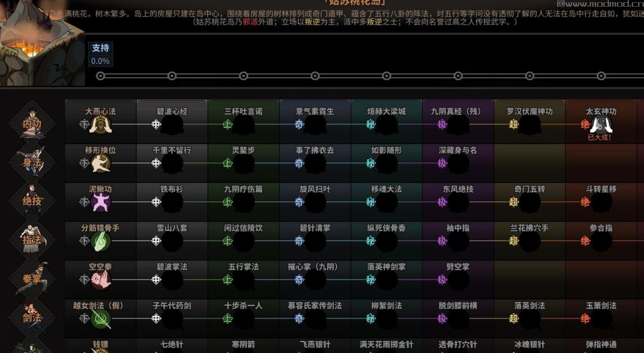Click the 绝 grade badge of 斗转星移
Image resolution: width=644 pixels, height=353 pixels.
(x=585, y=202)
